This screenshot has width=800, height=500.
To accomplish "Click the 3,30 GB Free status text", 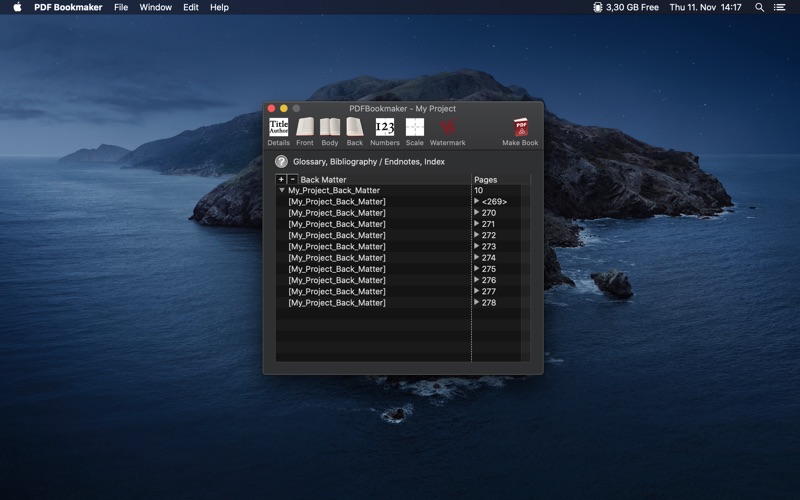I will (x=632, y=7).
